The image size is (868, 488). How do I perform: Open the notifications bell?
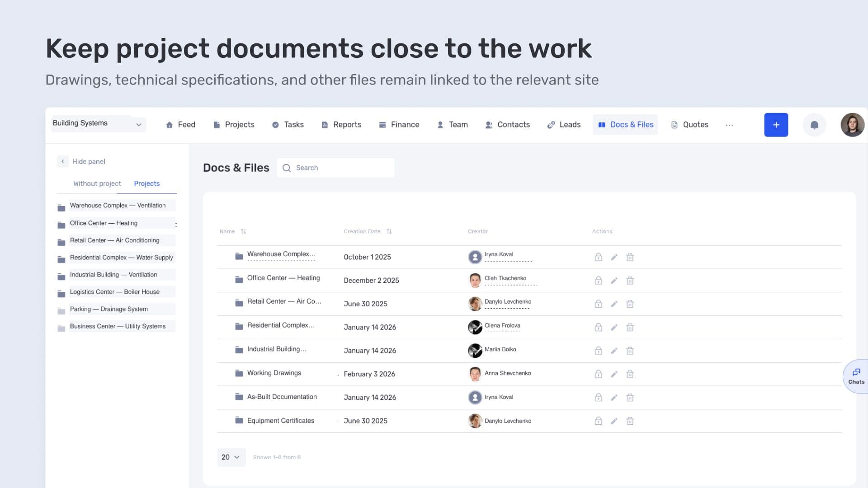click(x=814, y=125)
